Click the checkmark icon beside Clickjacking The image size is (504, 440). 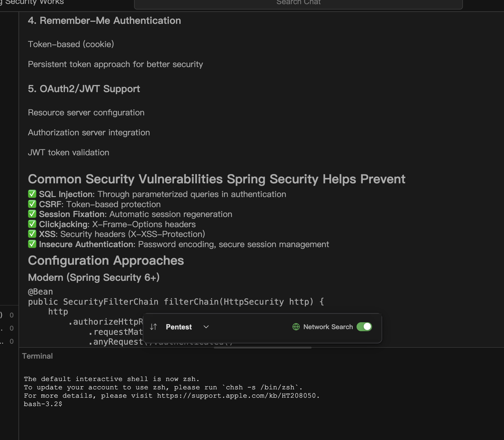point(32,224)
